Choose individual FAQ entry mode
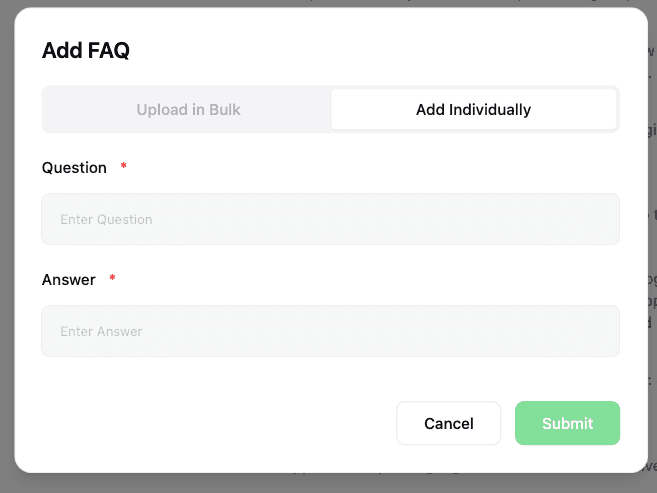The width and height of the screenshot is (657, 493). coord(473,110)
